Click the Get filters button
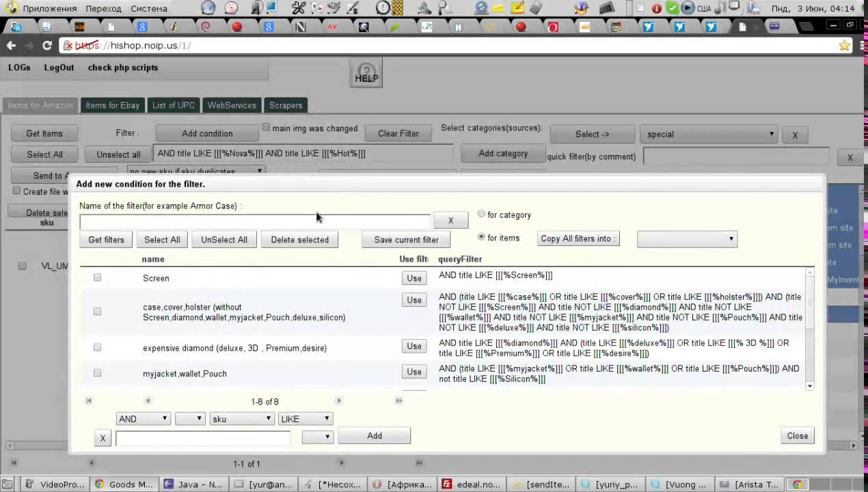The width and height of the screenshot is (868, 492). click(x=106, y=240)
